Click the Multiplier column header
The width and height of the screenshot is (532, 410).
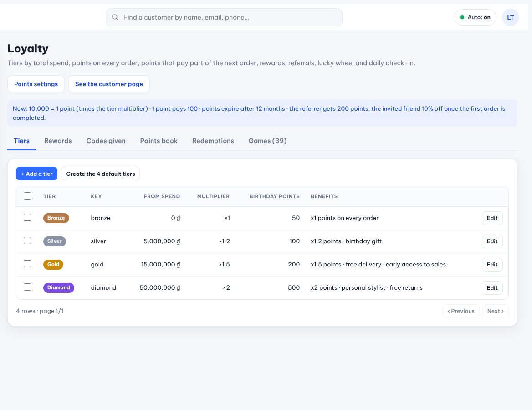pos(214,196)
